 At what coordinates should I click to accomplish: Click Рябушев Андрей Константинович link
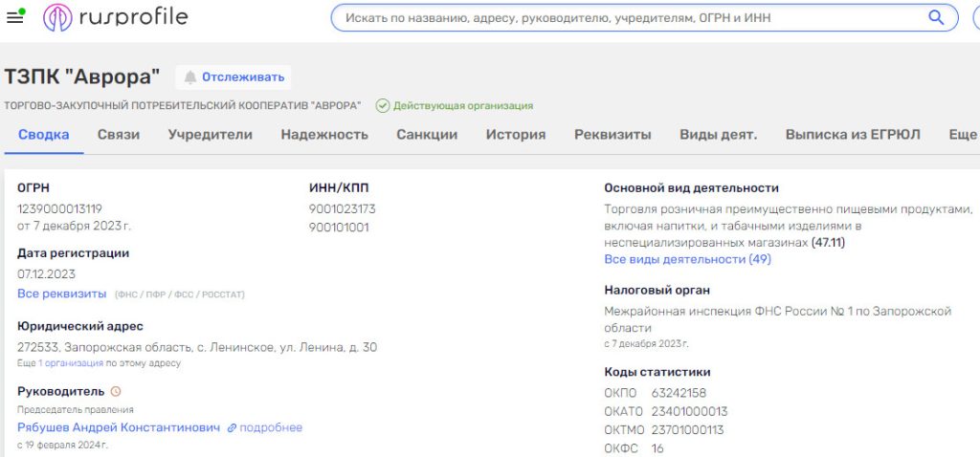click(119, 427)
